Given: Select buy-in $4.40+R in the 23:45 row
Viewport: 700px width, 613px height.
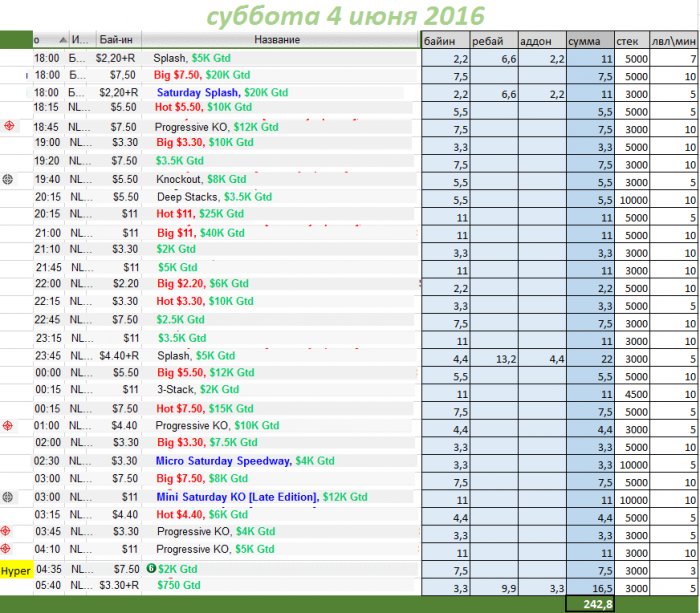Looking at the screenshot, I should point(119,356).
